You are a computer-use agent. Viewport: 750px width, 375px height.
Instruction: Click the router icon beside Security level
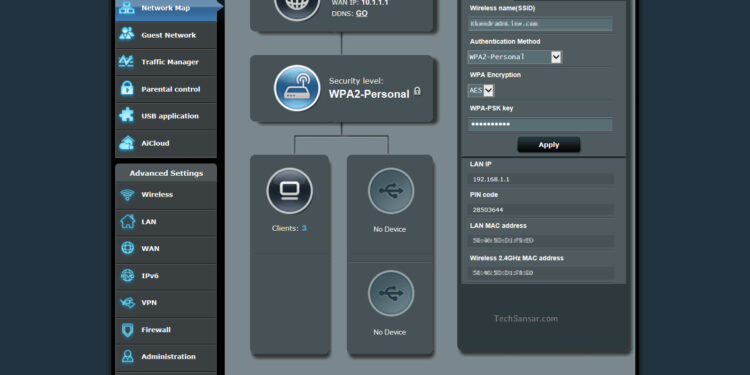(x=297, y=88)
